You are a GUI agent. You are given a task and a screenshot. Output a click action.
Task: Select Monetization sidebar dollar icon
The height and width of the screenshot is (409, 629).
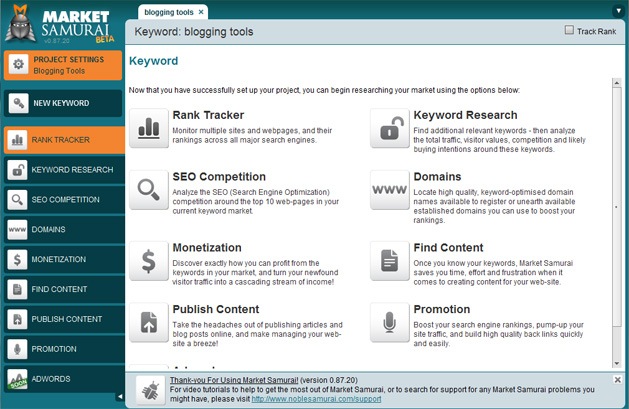point(17,259)
